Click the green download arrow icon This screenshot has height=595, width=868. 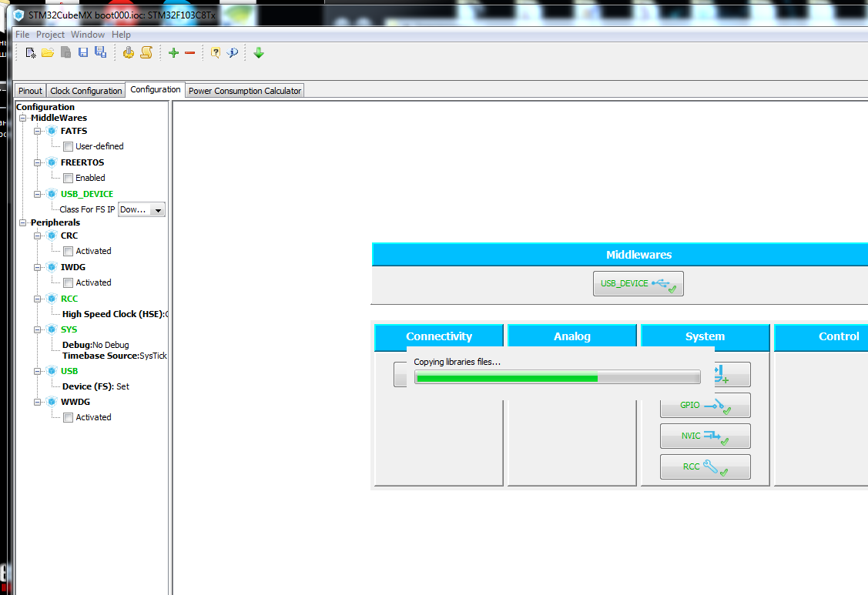point(259,52)
